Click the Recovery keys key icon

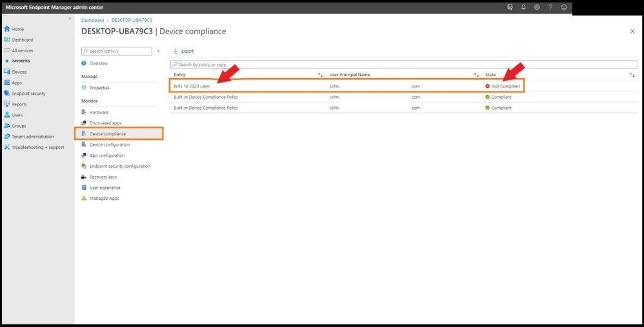pyautogui.click(x=84, y=177)
